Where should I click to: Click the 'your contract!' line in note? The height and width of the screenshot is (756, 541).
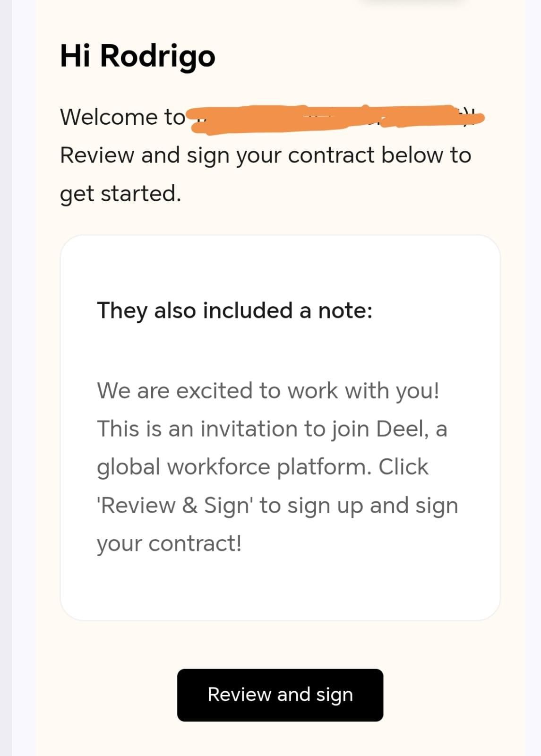point(169,543)
